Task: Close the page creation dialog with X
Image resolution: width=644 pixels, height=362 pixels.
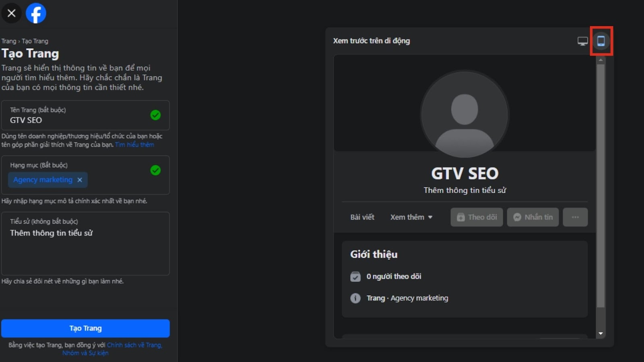Action: tap(12, 13)
